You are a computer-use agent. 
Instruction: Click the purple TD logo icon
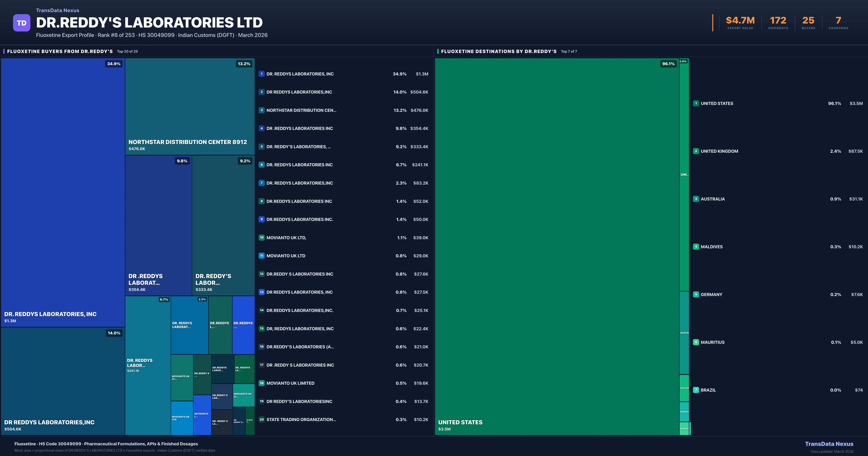(22, 23)
